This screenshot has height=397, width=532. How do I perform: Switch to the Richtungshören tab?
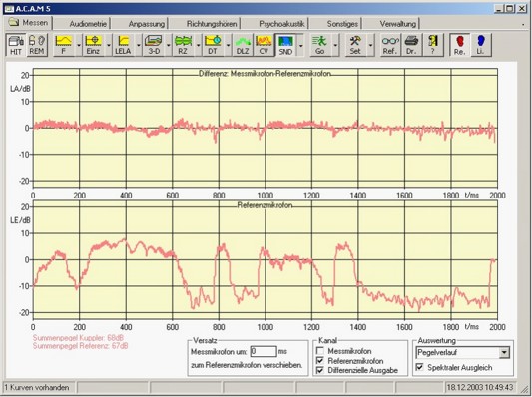212,24
